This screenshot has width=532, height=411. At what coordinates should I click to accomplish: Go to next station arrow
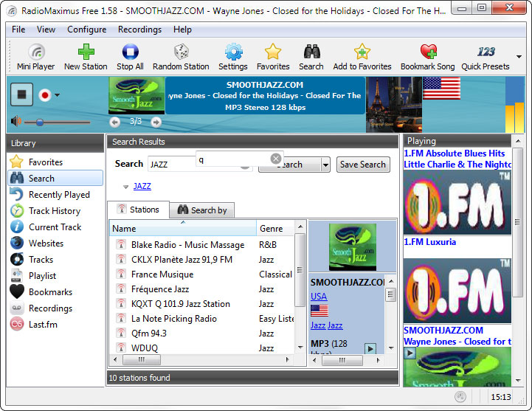tap(156, 122)
